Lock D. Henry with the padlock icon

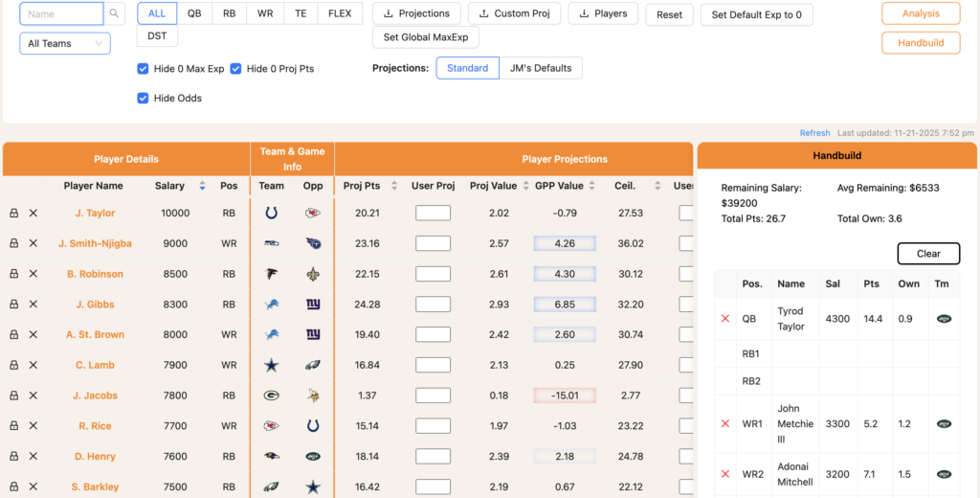(13, 457)
